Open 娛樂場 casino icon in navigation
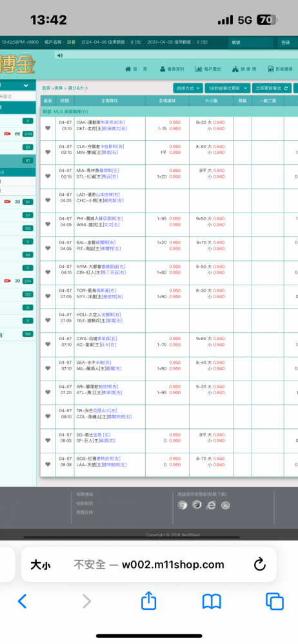 click(235, 69)
